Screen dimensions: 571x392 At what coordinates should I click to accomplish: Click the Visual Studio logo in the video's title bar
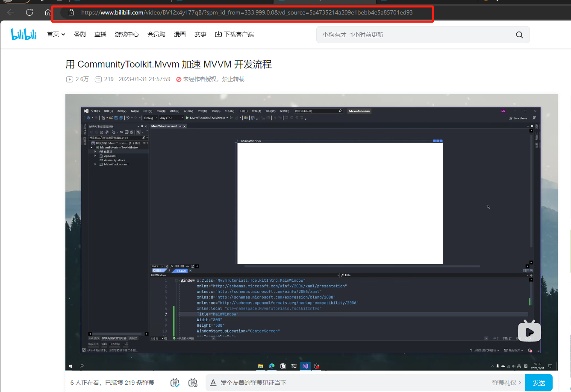coord(86,111)
